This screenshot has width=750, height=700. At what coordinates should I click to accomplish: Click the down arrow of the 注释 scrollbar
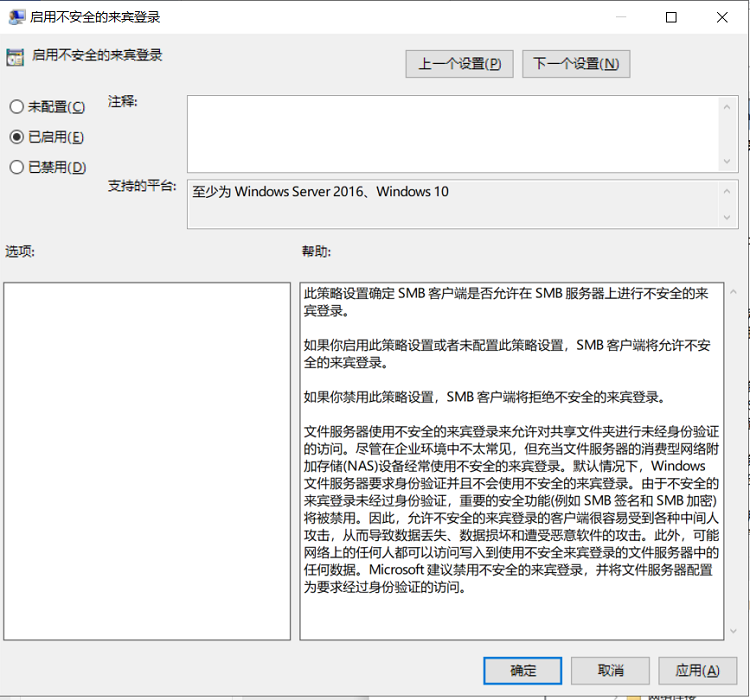[x=729, y=160]
